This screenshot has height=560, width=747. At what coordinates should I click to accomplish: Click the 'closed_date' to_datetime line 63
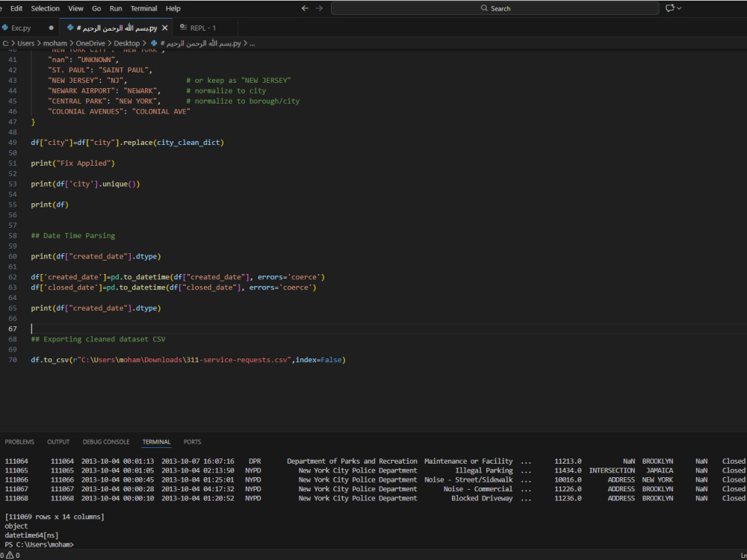pyautogui.click(x=173, y=287)
